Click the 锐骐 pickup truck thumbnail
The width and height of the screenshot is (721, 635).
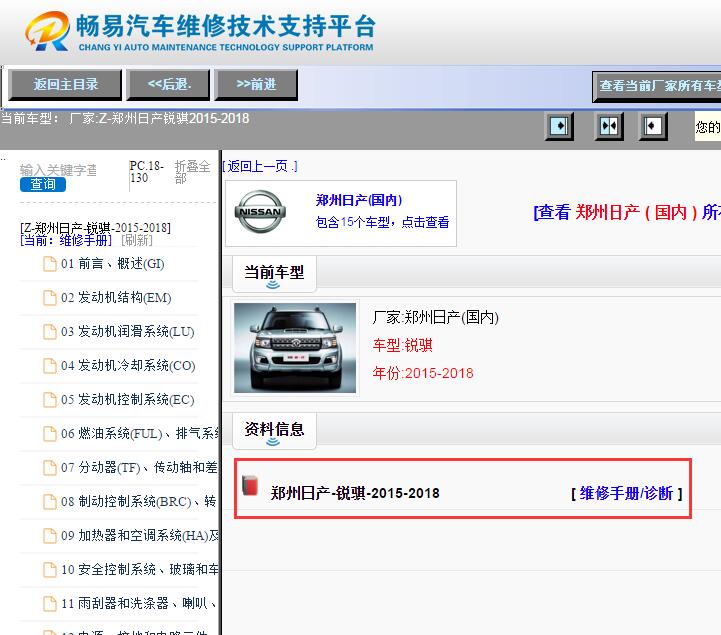pyautogui.click(x=295, y=348)
